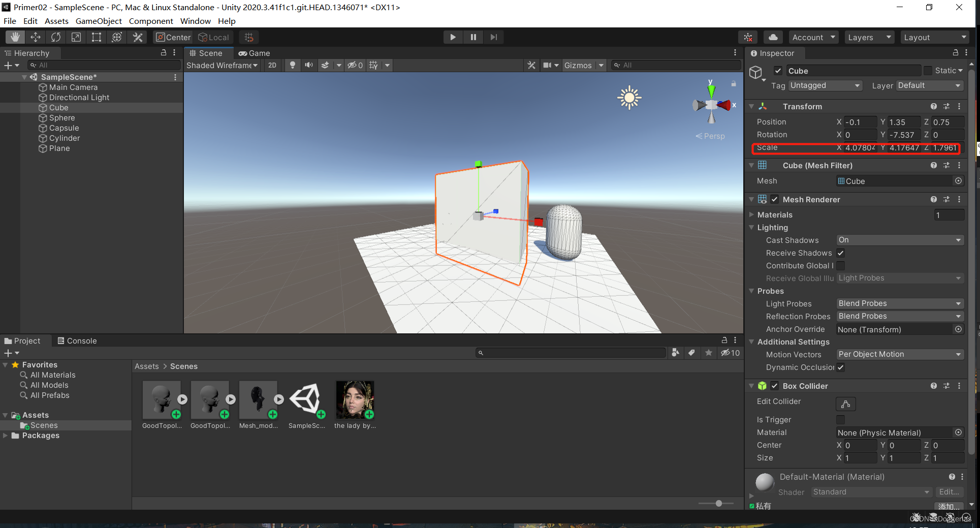Click material shader Edit button
980x528 pixels.
(x=949, y=492)
